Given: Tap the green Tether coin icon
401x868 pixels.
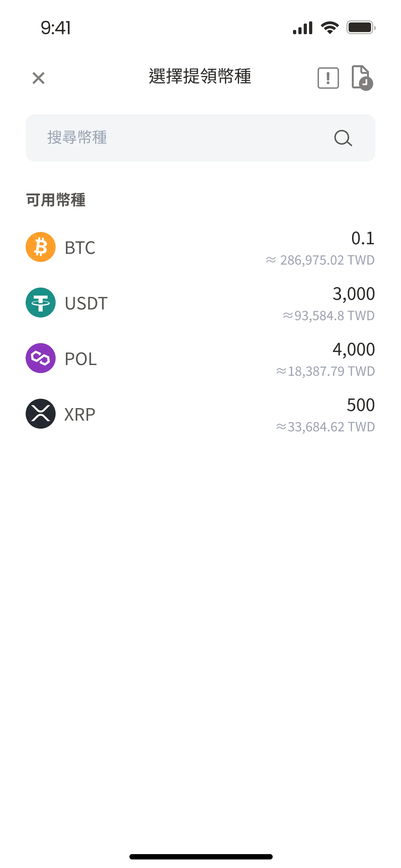Looking at the screenshot, I should pyautogui.click(x=41, y=303).
